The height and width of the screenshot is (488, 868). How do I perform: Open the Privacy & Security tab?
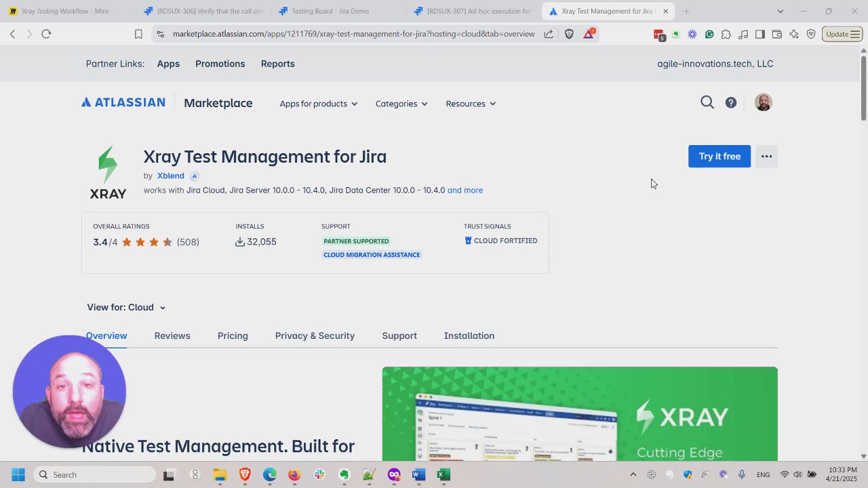click(315, 335)
